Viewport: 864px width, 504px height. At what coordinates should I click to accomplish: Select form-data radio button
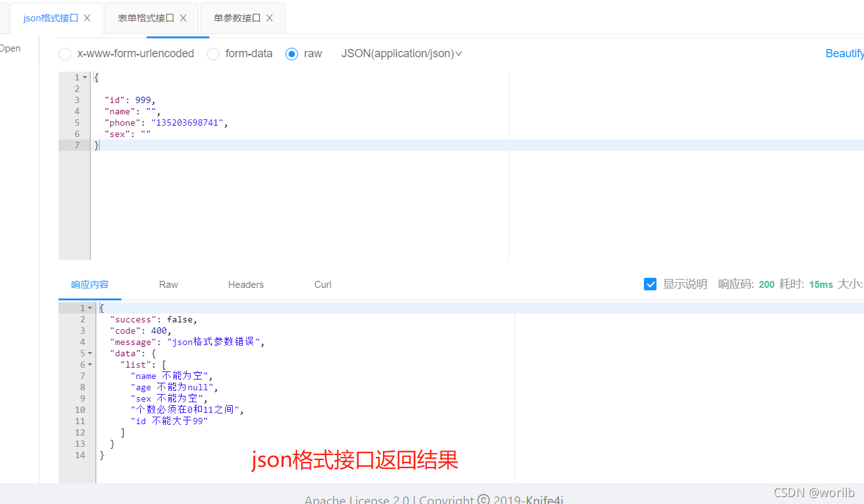coord(213,54)
